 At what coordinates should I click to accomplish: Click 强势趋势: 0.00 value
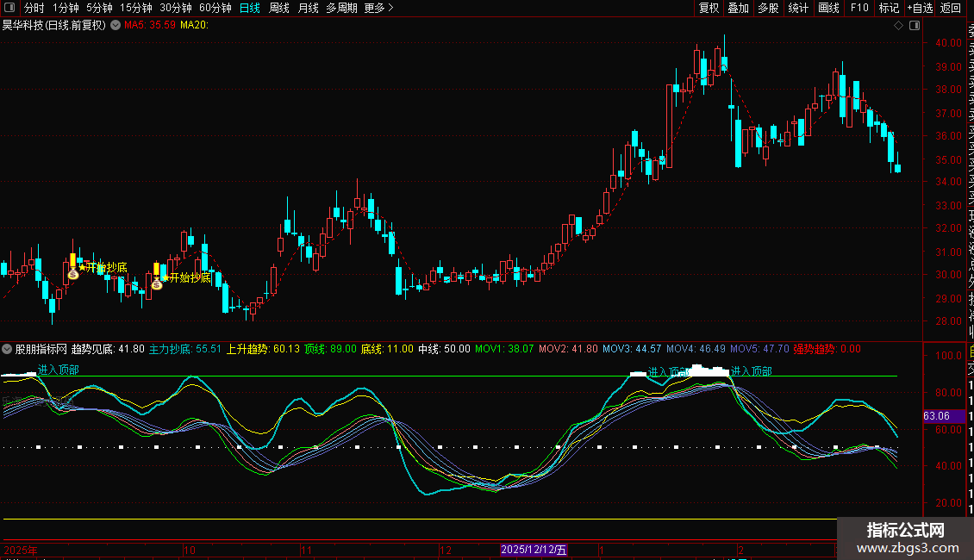coord(827,349)
